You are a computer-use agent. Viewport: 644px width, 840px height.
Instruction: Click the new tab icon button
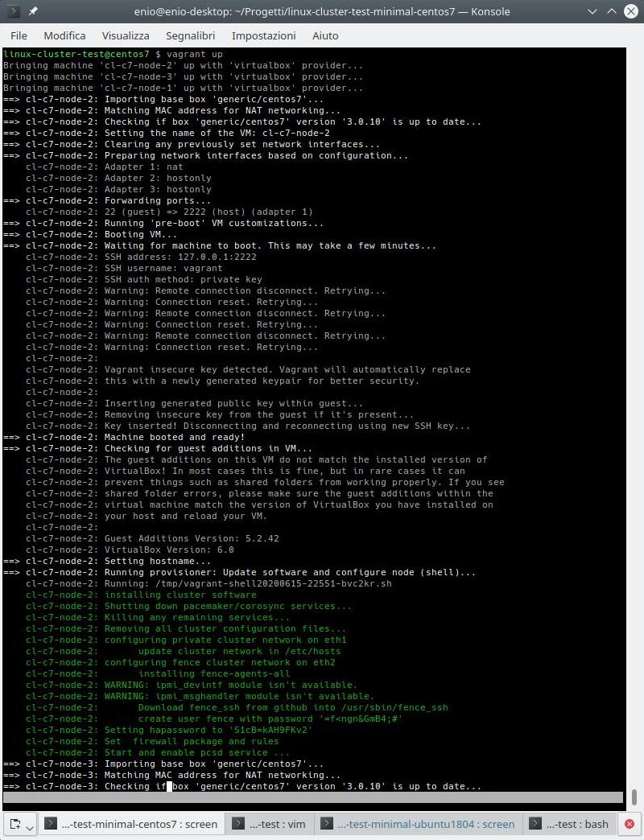pos(14,824)
